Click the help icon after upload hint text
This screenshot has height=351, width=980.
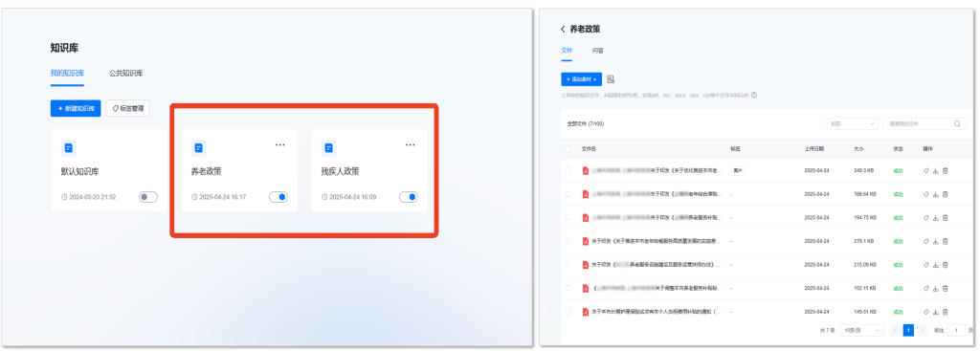pyautogui.click(x=754, y=96)
